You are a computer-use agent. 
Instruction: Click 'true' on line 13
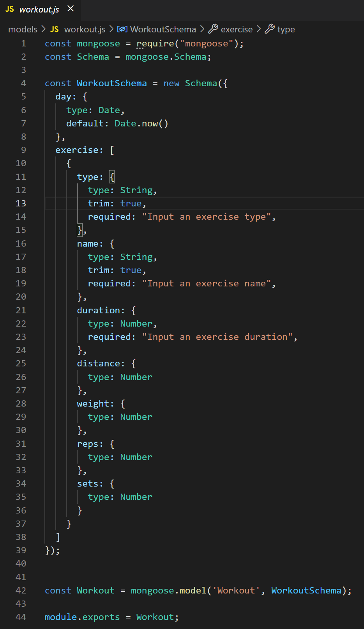pos(131,203)
